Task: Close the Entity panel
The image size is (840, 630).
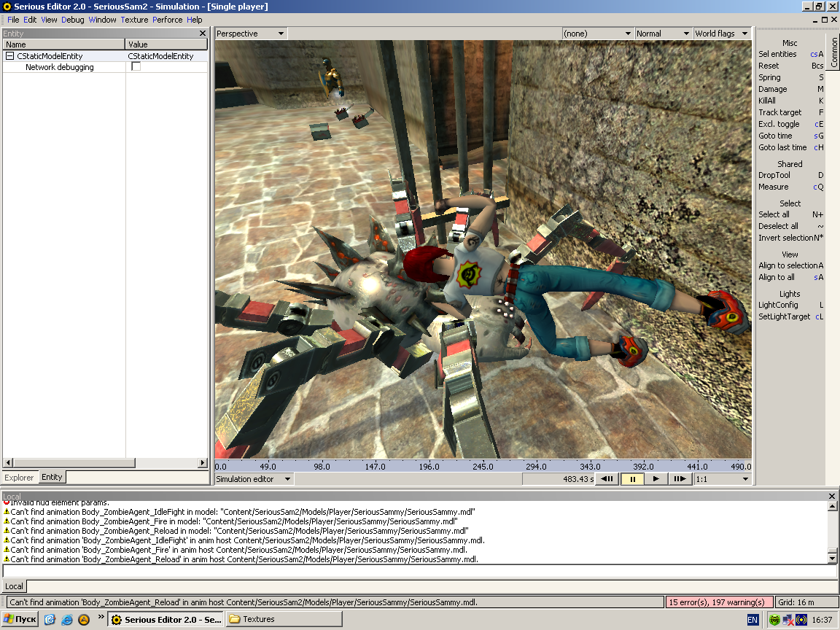Action: tap(203, 34)
